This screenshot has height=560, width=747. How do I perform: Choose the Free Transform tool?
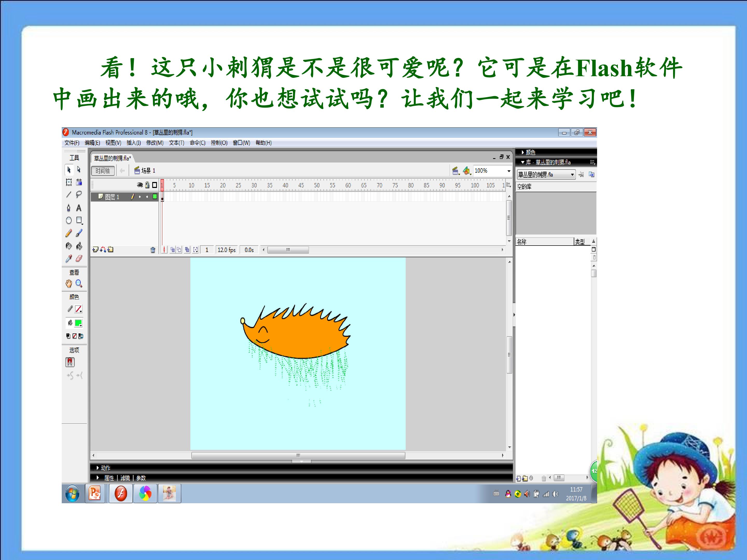tap(69, 182)
